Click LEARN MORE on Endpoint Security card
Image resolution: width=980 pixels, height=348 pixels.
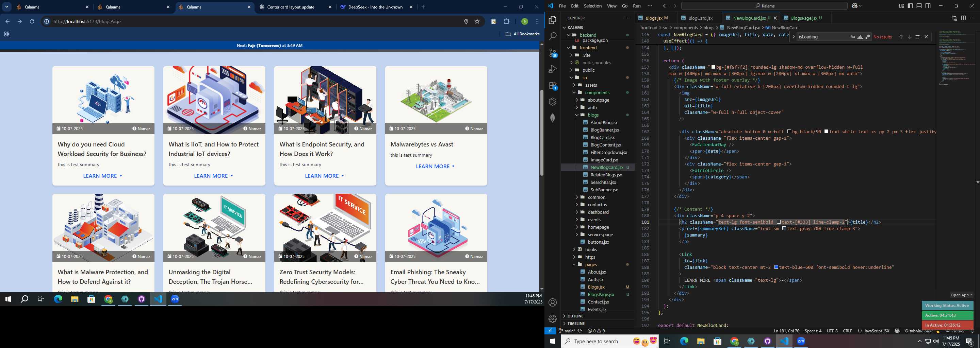pos(325,176)
